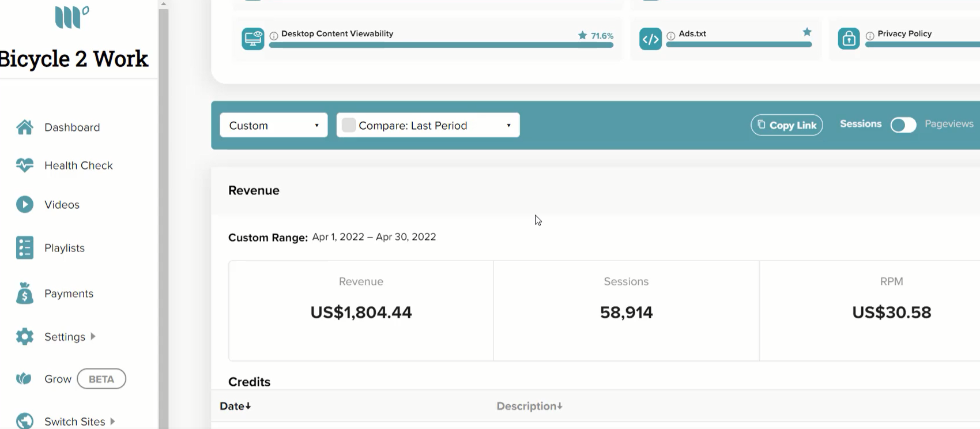Screen dimensions: 980x429
Task: Click the Credits section heading
Action: pos(250,382)
